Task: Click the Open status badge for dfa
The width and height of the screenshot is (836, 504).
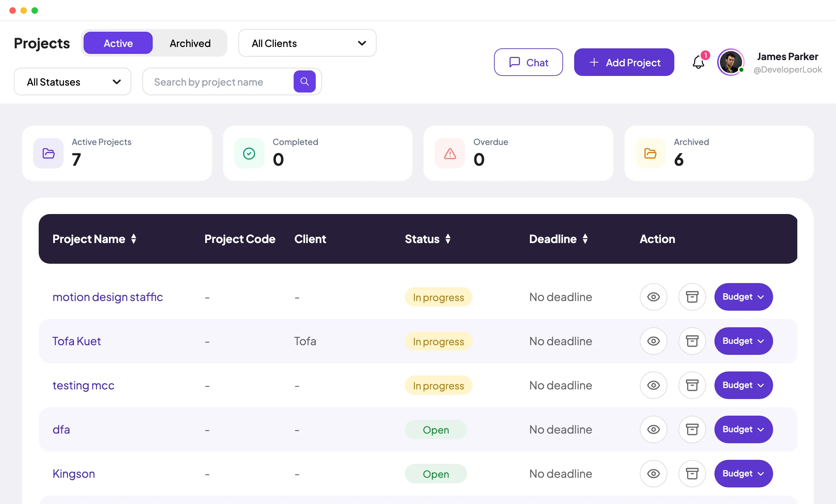Action: tap(436, 430)
